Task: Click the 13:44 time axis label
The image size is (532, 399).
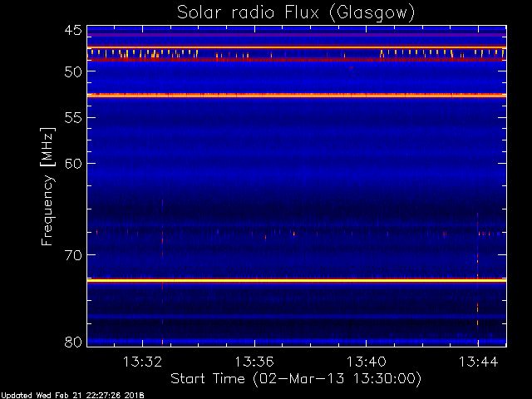Action: click(479, 362)
